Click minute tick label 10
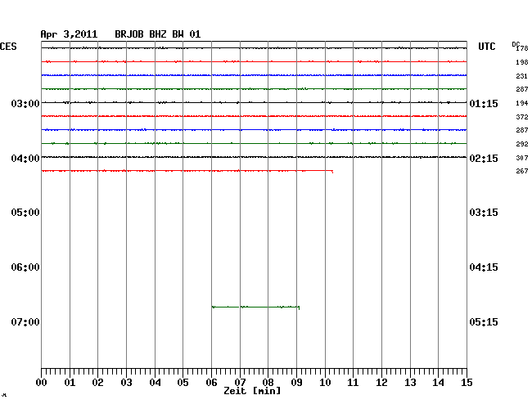532x404 pixels. point(325,383)
